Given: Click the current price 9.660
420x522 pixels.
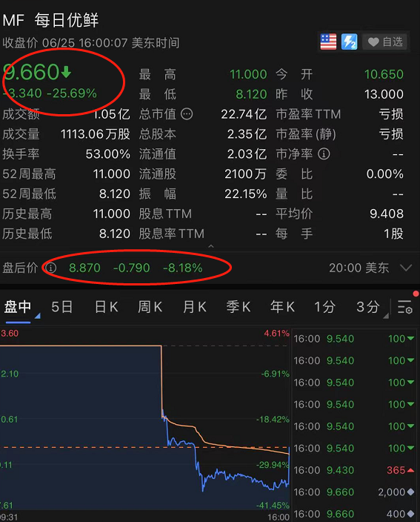Looking at the screenshot, I should (31, 72).
